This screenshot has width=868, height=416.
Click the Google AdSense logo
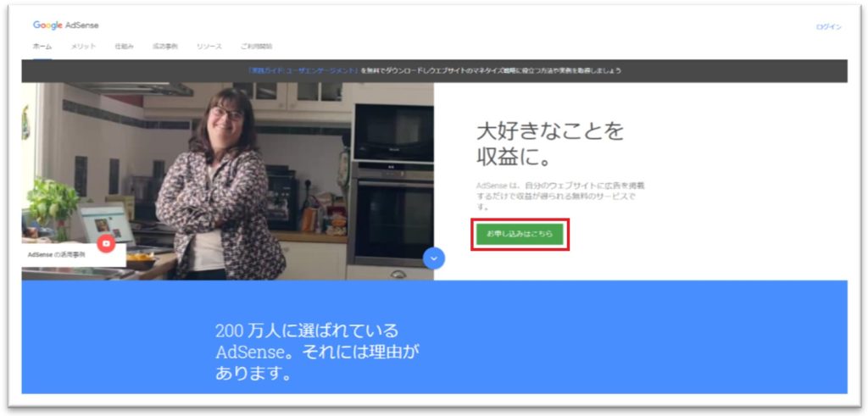click(66, 25)
